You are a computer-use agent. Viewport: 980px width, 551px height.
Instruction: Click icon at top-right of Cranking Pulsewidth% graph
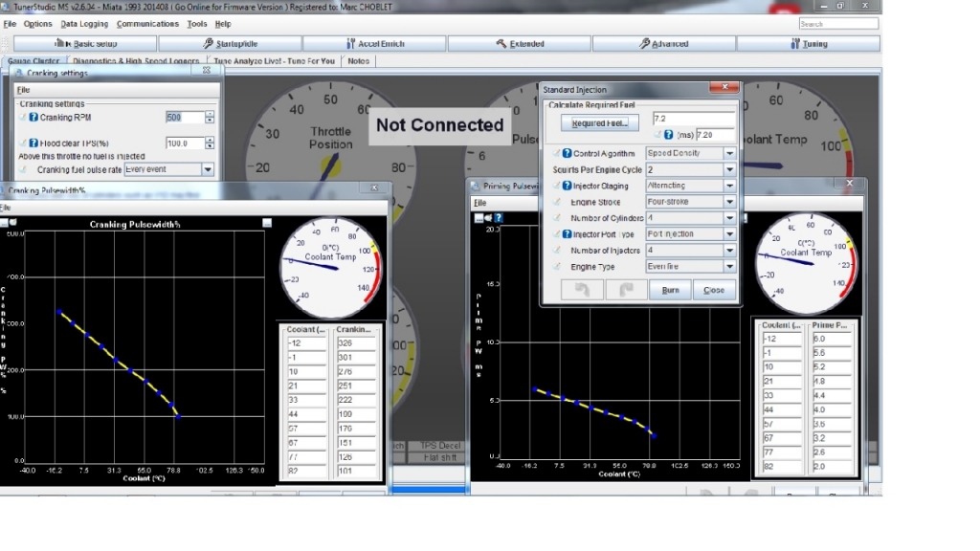[x=267, y=223]
